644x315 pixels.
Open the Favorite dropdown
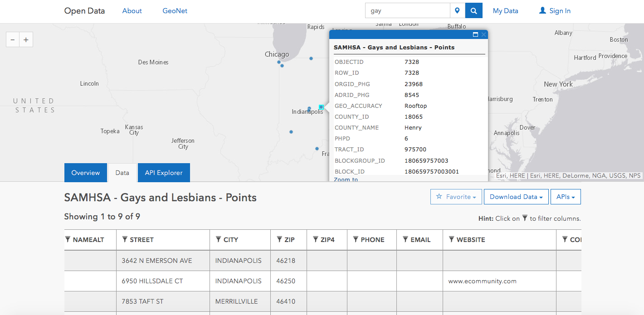point(456,197)
